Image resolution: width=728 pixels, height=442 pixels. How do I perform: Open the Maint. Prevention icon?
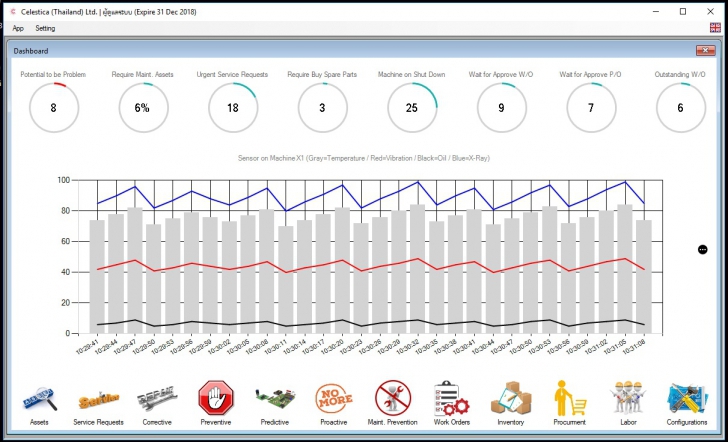coord(393,397)
